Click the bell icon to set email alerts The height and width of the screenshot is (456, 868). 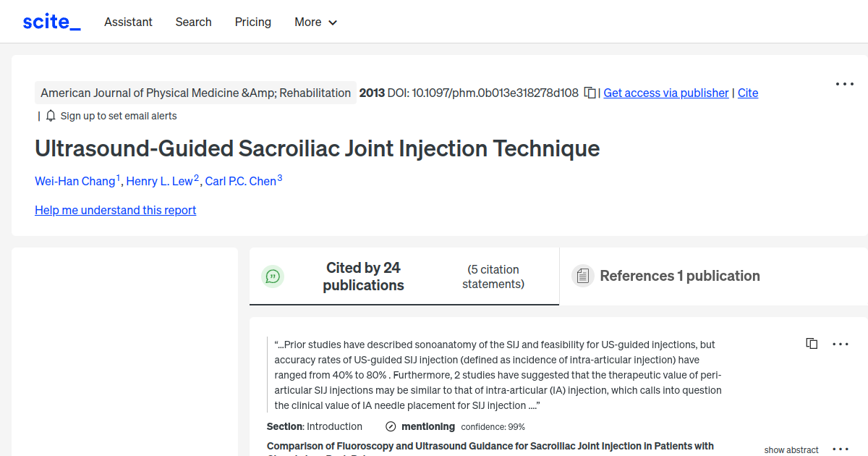49,115
